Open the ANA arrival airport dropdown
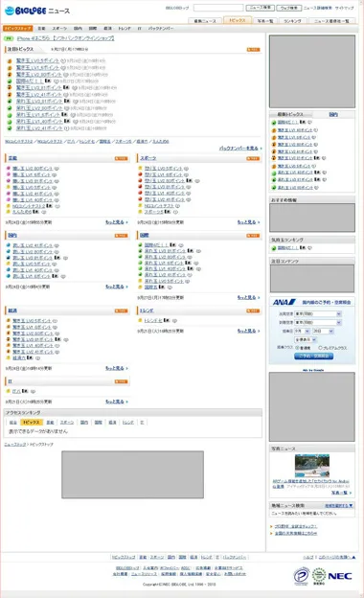This screenshot has width=364, height=598. pyautogui.click(x=318, y=323)
